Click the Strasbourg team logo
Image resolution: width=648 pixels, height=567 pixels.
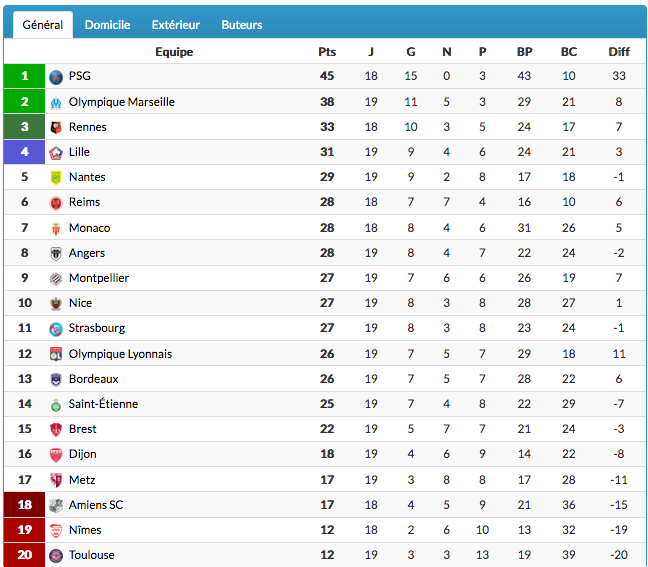click(x=56, y=329)
